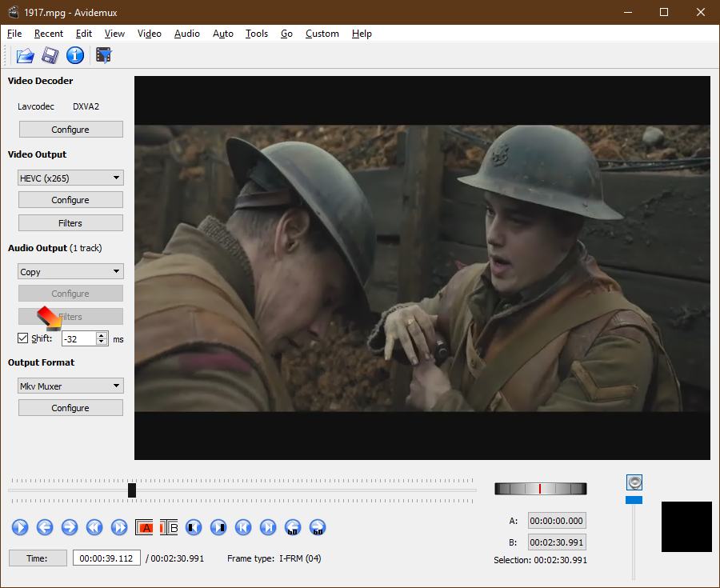Viewport: 720px width, 588px height.
Task: Advance one frame with the right arrow
Action: click(x=70, y=527)
